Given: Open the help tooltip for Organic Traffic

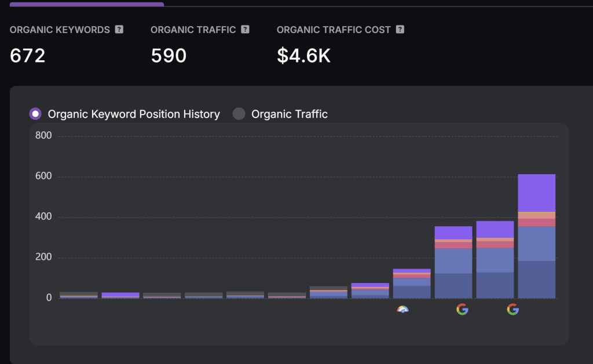Looking at the screenshot, I should pyautogui.click(x=245, y=30).
